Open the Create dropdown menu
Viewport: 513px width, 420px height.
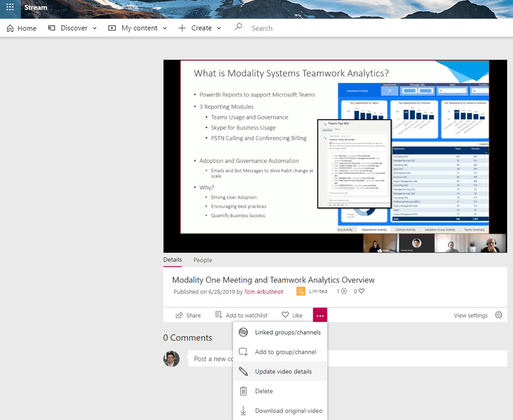[200, 28]
